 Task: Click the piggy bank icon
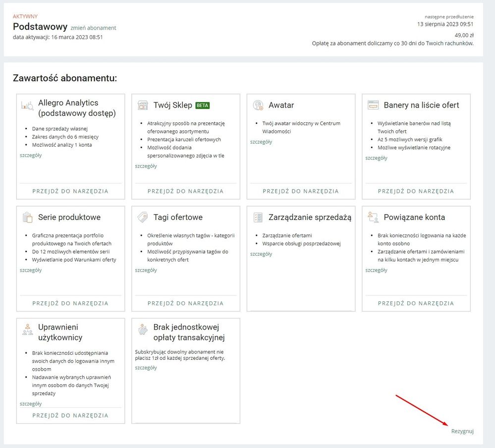tap(143, 329)
